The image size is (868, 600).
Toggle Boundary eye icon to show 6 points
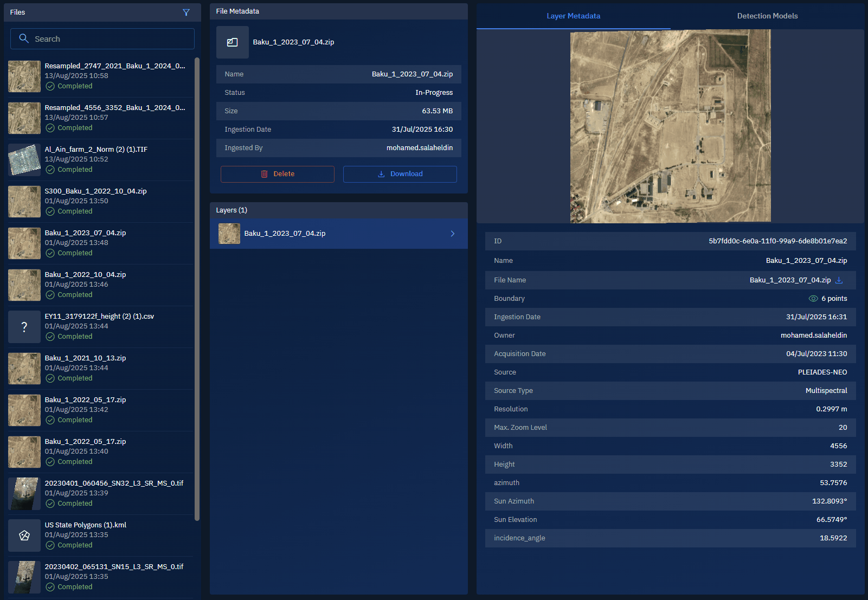tap(813, 299)
